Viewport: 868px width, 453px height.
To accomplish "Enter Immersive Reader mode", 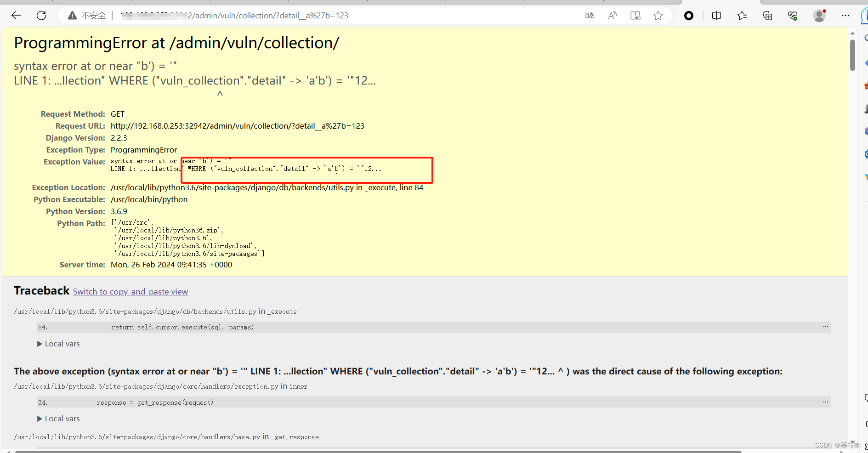I will [x=635, y=15].
